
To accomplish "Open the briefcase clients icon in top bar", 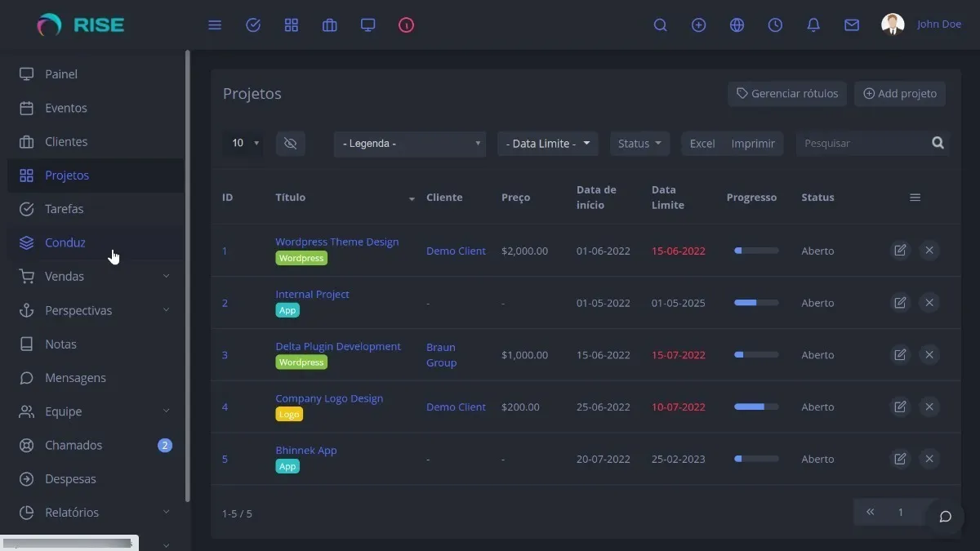I will point(330,25).
